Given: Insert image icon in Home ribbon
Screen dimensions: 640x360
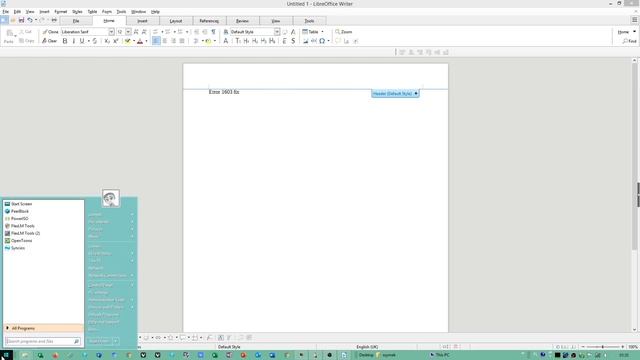Looking at the screenshot, I should [x=305, y=41].
